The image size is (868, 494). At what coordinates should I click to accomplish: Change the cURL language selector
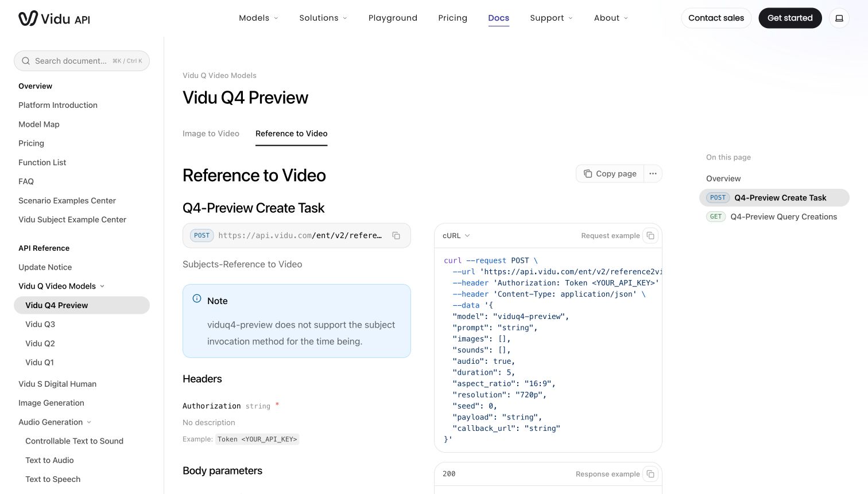pyautogui.click(x=456, y=236)
